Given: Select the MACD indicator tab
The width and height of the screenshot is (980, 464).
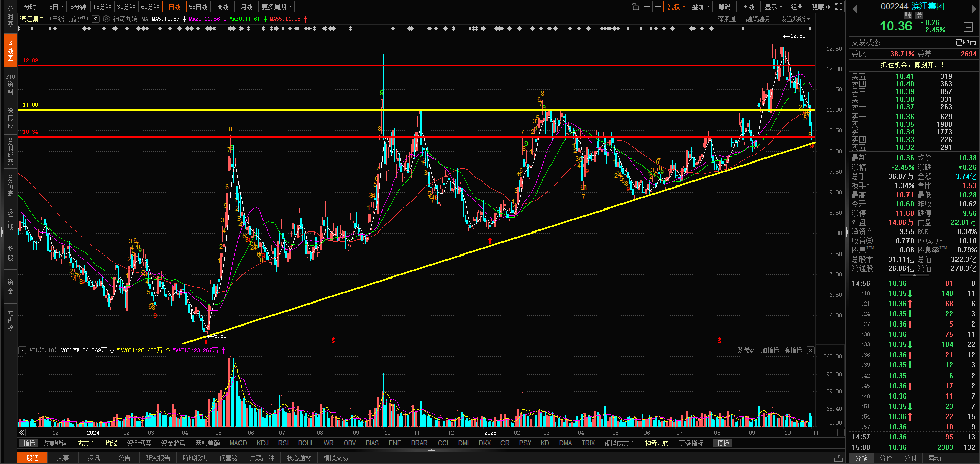Looking at the screenshot, I should (238, 443).
